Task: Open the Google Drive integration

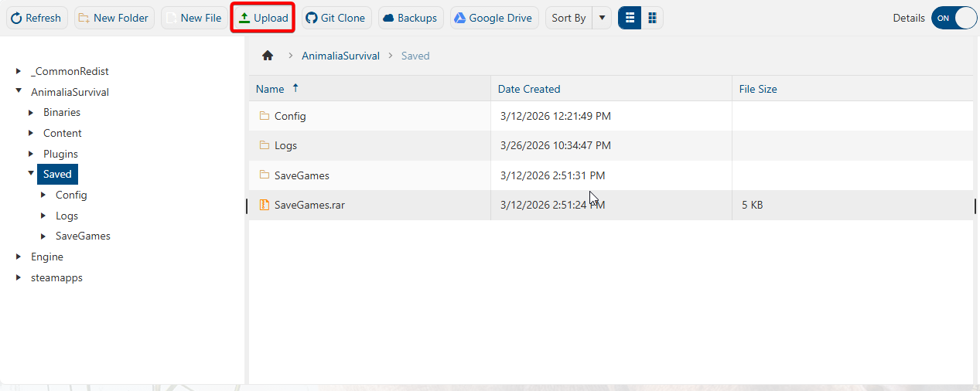Action: [x=493, y=18]
